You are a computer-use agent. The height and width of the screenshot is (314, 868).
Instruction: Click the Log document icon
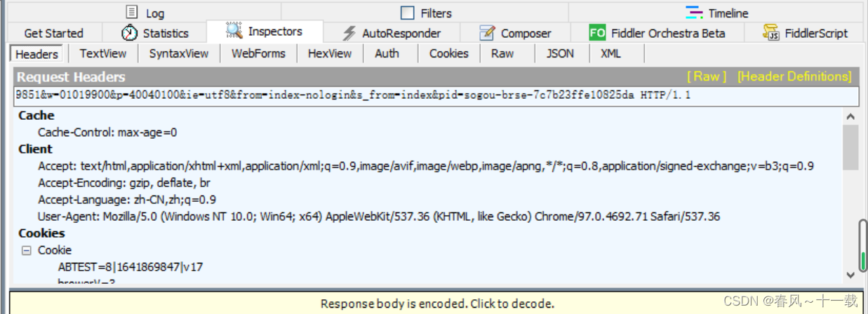pyautogui.click(x=131, y=12)
